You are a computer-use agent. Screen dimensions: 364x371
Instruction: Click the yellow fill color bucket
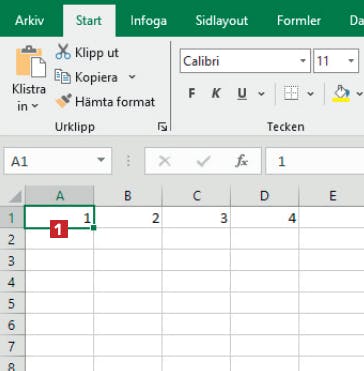tap(341, 93)
